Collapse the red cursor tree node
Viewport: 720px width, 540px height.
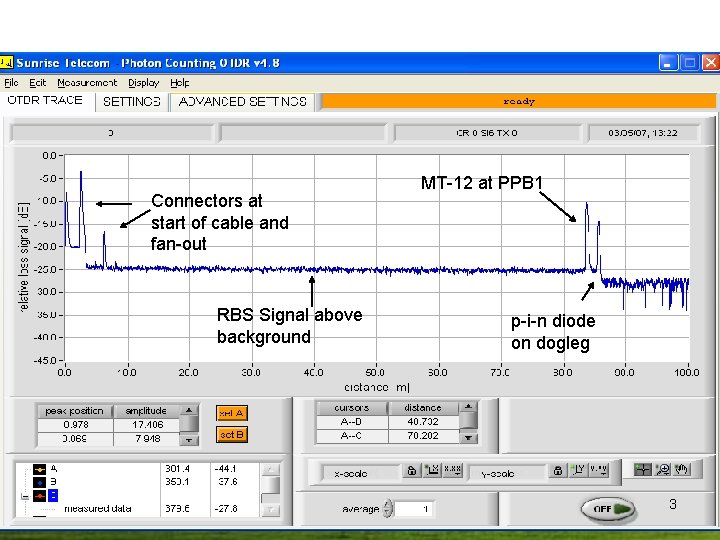tap(25, 496)
